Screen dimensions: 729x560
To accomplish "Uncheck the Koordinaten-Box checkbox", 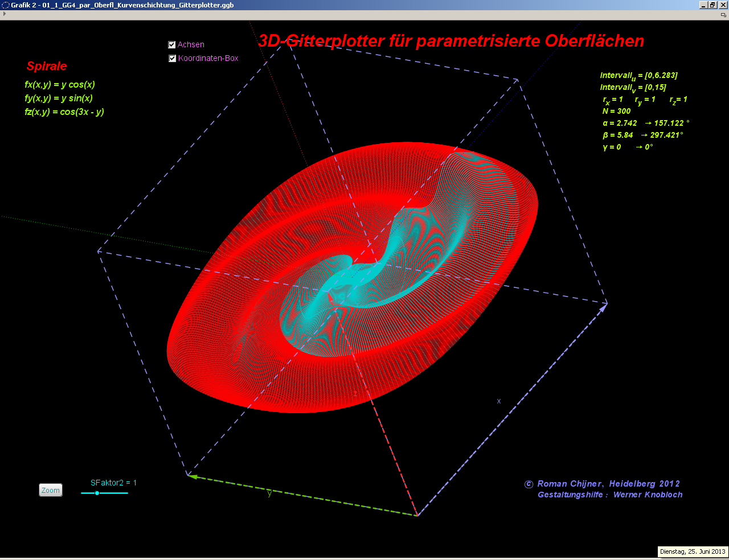I will point(173,58).
